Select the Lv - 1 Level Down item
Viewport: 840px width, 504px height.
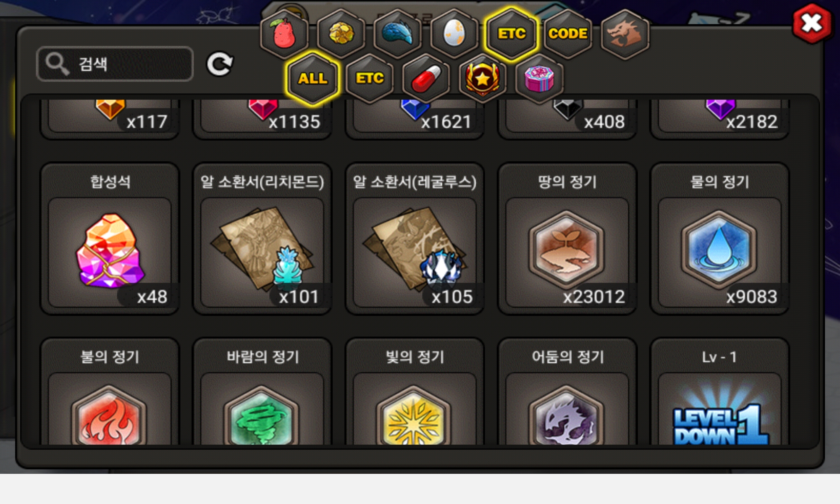719,391
